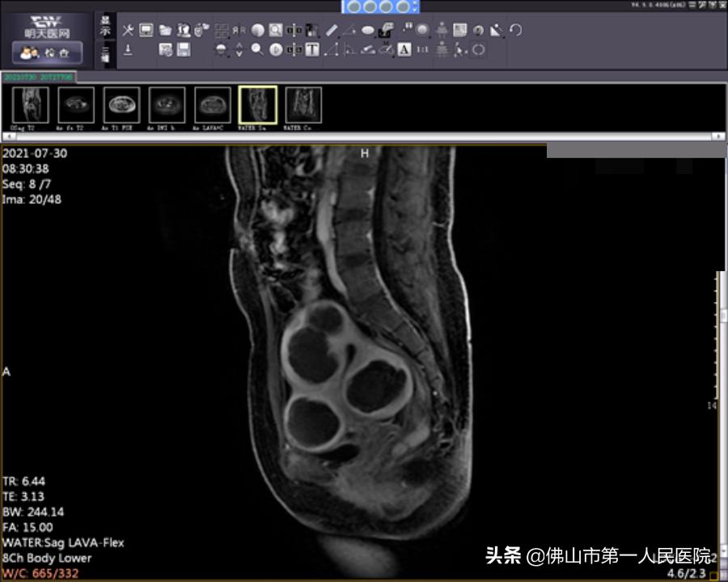Open the third axial T1 FSE thumbnail
The image size is (728, 582).
tap(121, 105)
